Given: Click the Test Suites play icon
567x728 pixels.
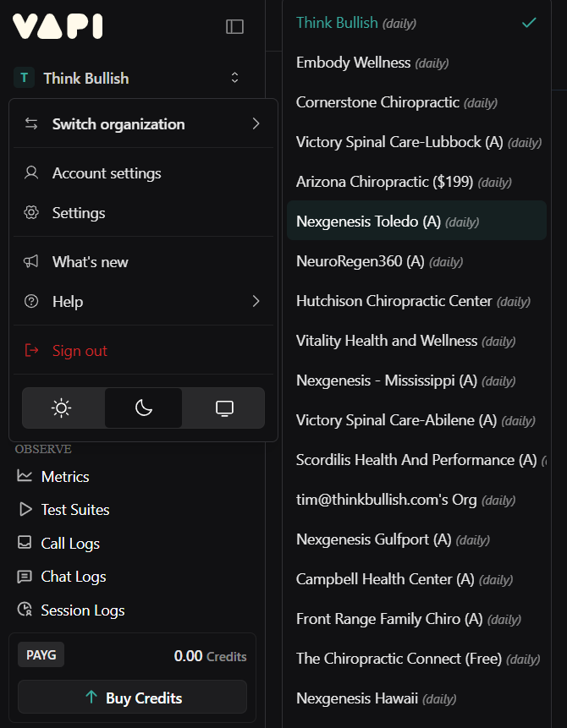Looking at the screenshot, I should (x=25, y=509).
